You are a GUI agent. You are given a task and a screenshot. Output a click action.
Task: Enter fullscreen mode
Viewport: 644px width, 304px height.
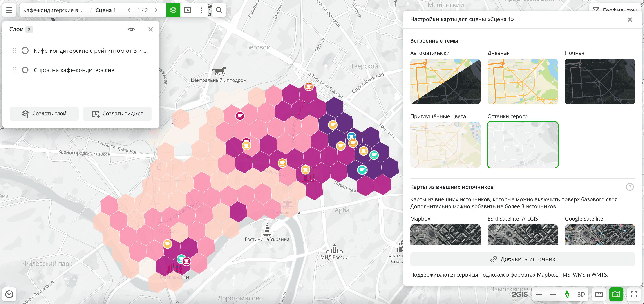[633, 294]
